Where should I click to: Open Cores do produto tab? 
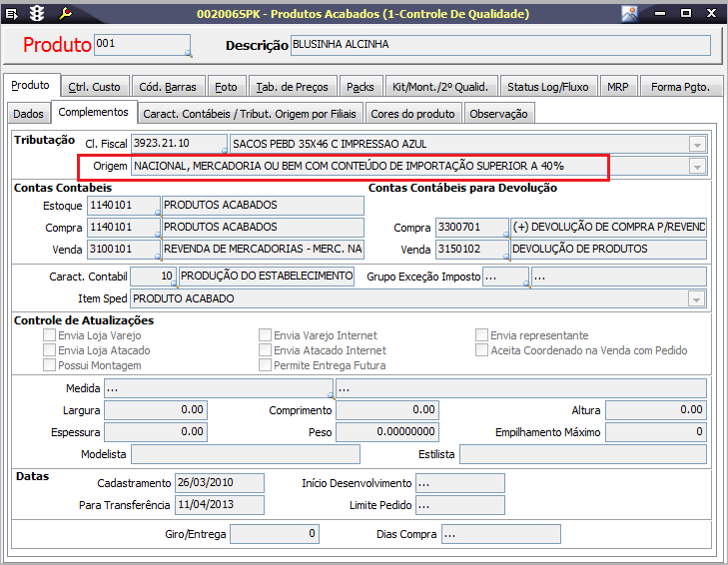point(412,114)
